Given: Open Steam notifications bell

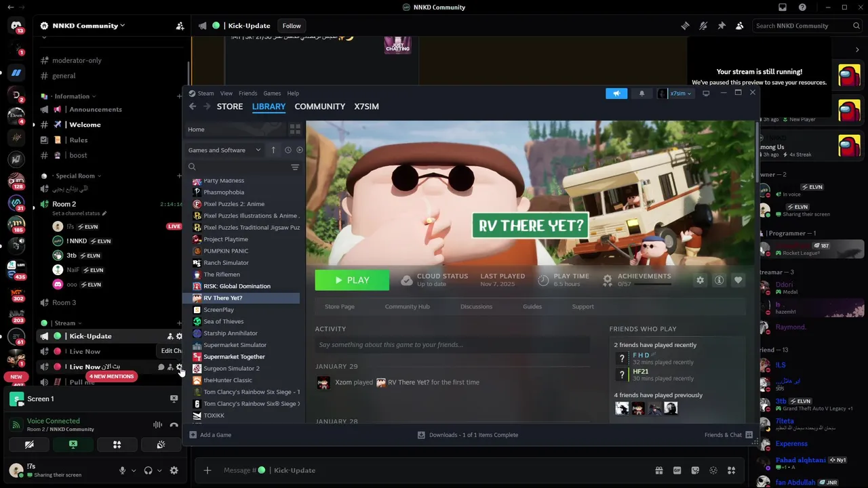Looking at the screenshot, I should [642, 94].
